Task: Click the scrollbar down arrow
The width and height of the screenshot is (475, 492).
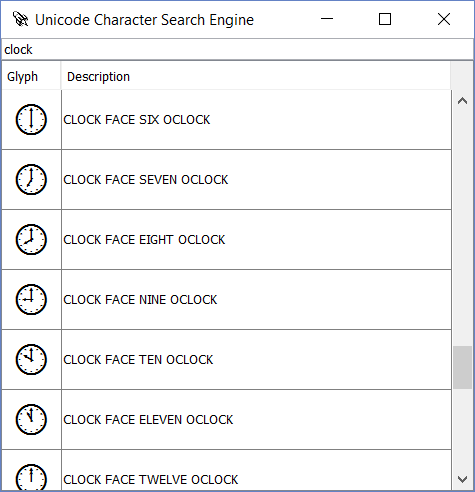Action: tap(462, 479)
